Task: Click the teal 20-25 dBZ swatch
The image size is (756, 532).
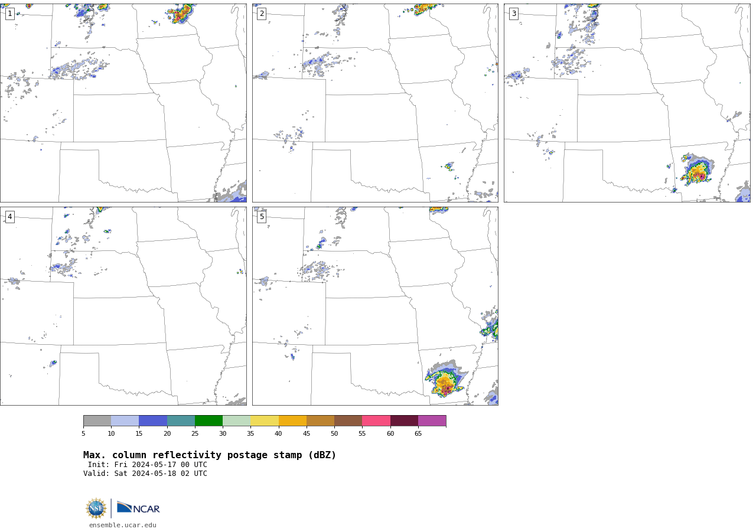Action: pyautogui.click(x=181, y=421)
